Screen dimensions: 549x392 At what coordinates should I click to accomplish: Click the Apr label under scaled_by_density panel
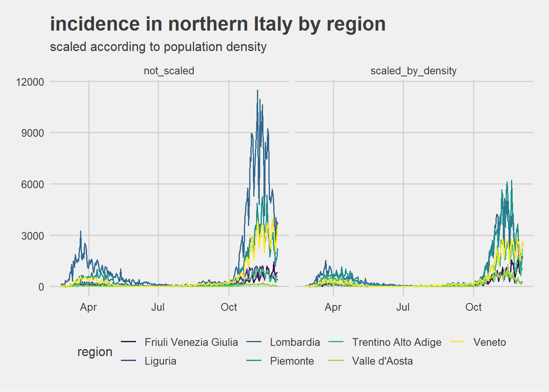click(333, 307)
